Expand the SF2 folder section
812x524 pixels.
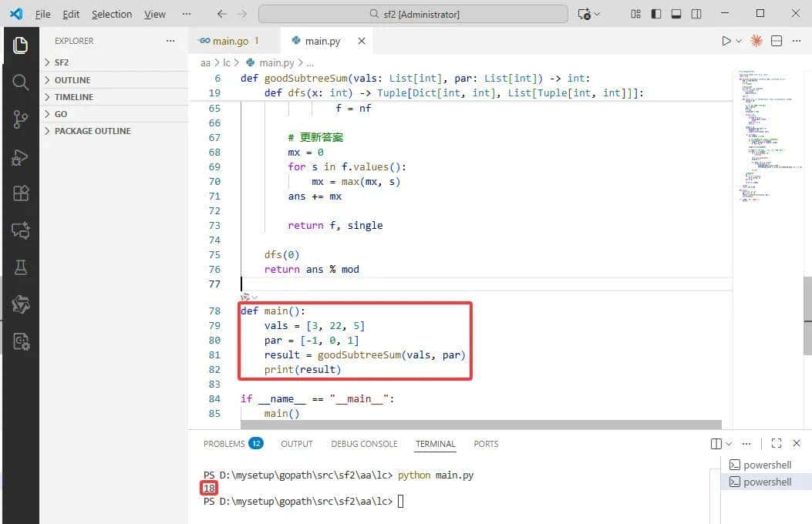(62, 62)
